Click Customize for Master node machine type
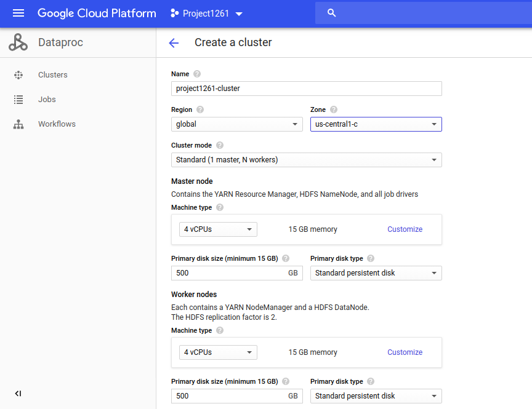 click(405, 229)
